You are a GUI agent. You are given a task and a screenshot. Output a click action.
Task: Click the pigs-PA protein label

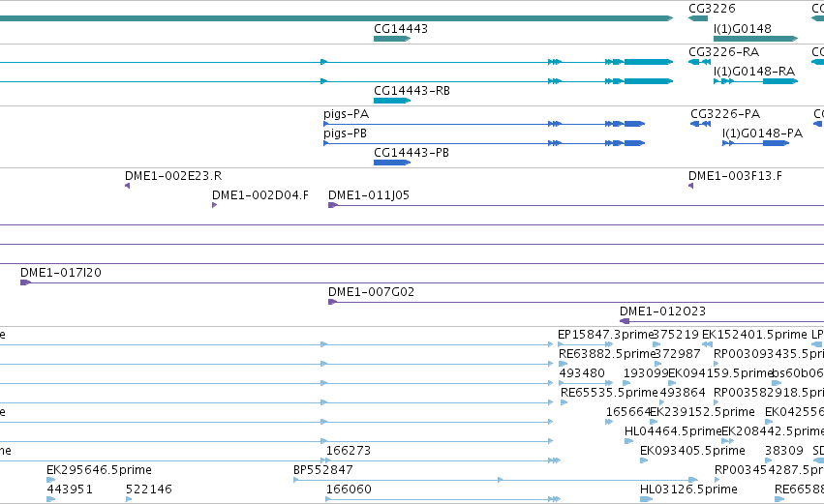(x=347, y=114)
